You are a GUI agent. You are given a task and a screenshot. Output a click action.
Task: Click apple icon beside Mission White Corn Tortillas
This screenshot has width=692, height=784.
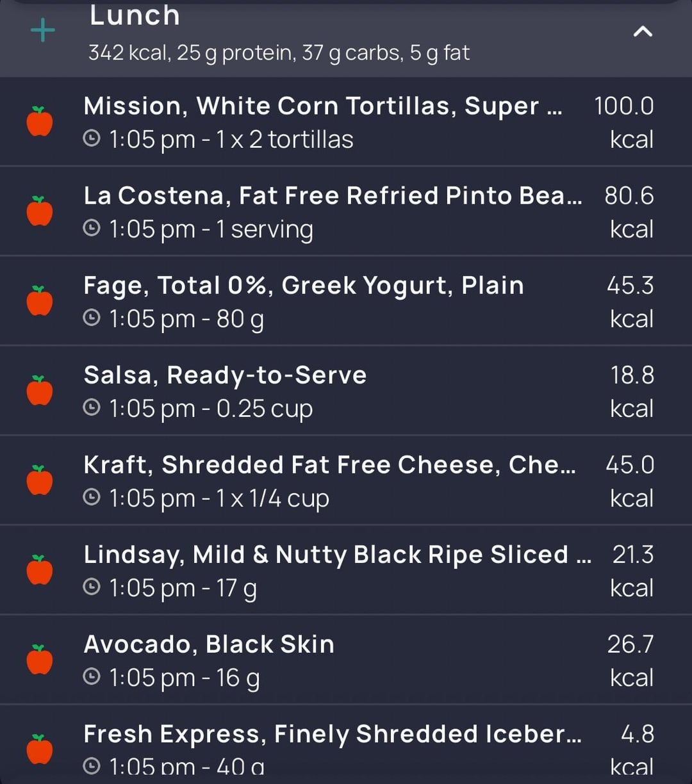coord(40,121)
